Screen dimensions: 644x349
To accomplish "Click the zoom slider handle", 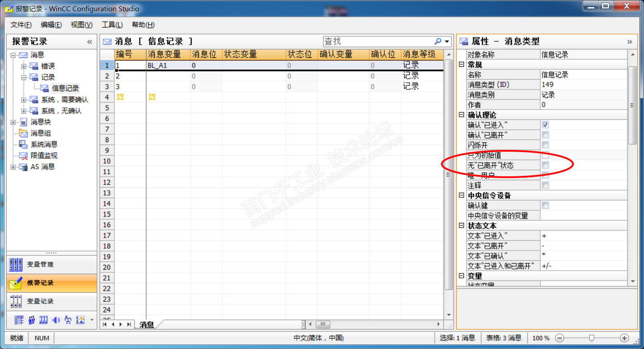I will coord(592,338).
